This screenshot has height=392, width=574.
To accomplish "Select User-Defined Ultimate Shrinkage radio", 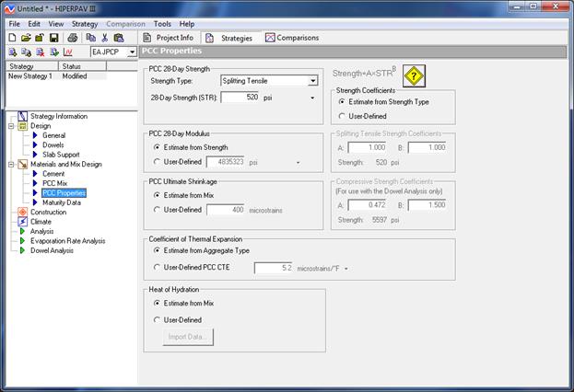I will tap(157, 210).
